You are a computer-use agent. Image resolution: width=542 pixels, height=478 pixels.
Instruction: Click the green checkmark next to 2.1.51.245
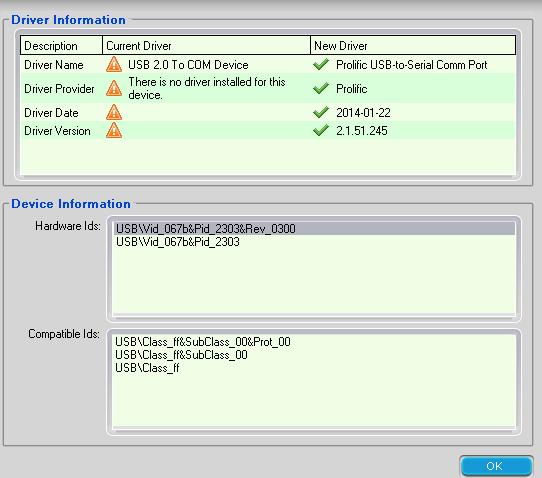321,131
